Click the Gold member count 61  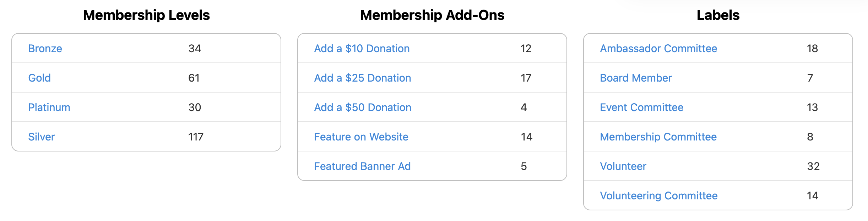[194, 78]
